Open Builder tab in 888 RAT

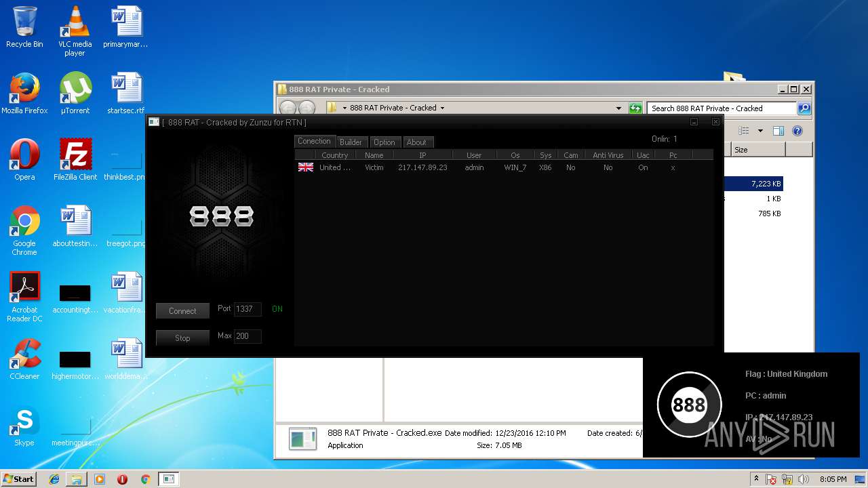(351, 142)
